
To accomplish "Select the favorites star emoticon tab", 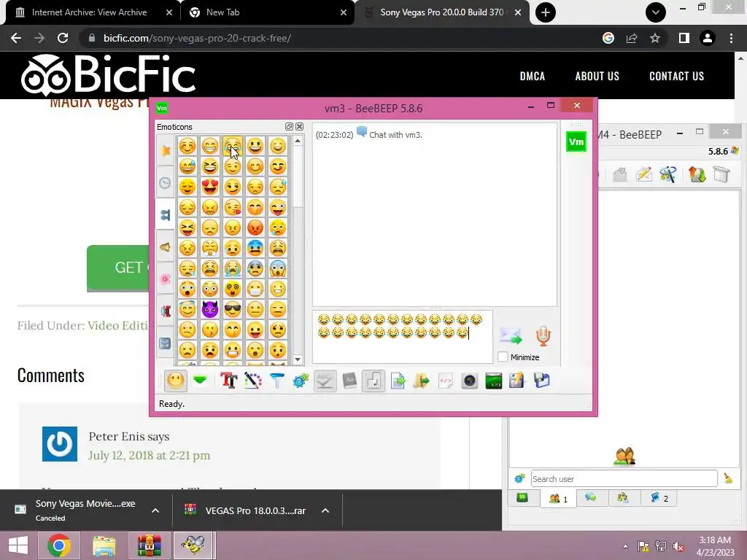I will point(166,150).
